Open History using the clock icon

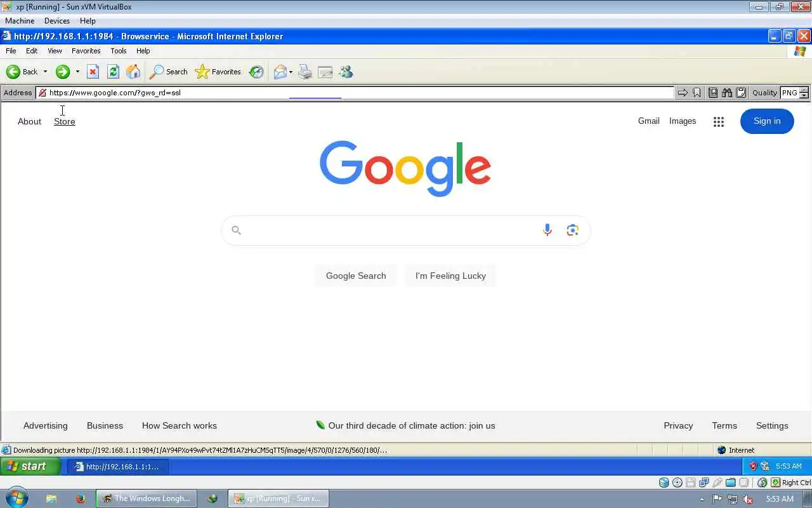pyautogui.click(x=256, y=72)
